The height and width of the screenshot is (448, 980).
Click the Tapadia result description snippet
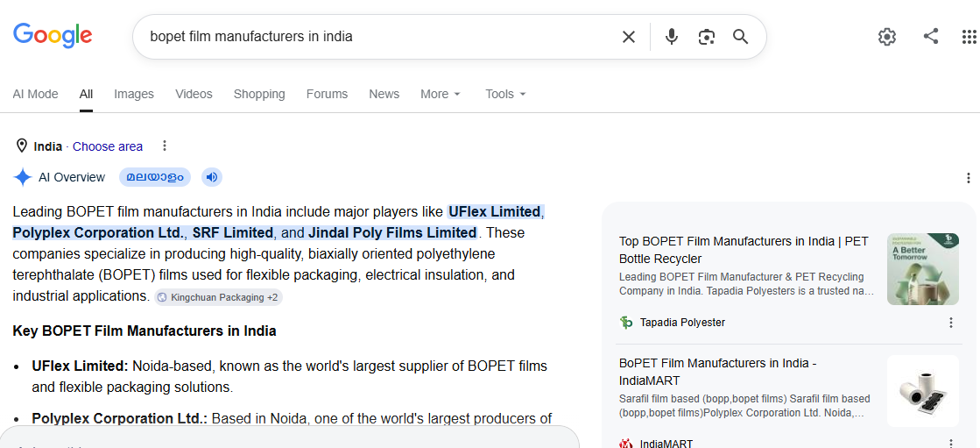click(747, 284)
